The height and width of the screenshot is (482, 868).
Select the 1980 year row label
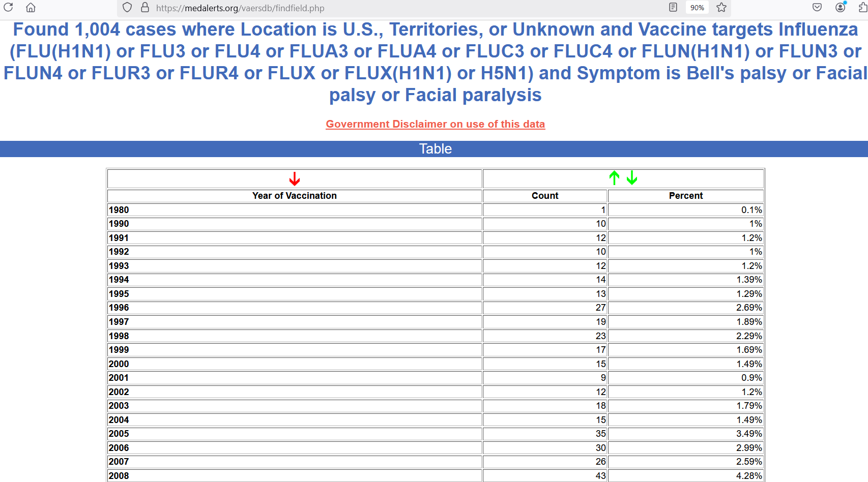pos(119,210)
